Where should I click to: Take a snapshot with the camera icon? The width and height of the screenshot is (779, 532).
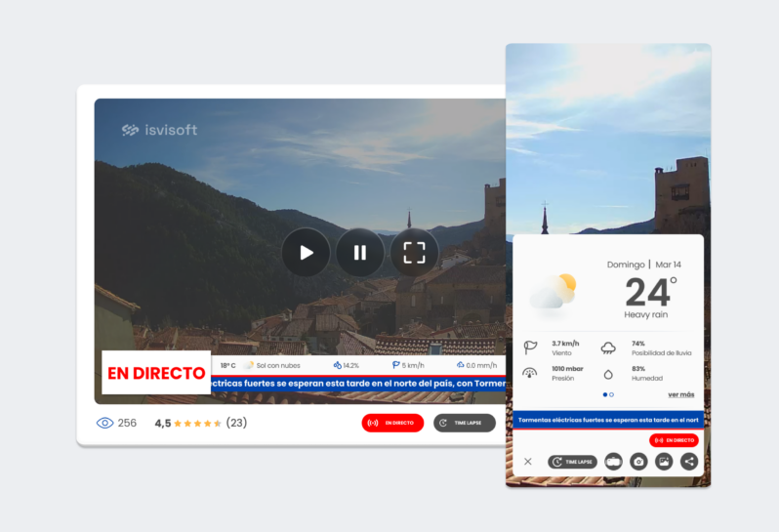(x=638, y=462)
